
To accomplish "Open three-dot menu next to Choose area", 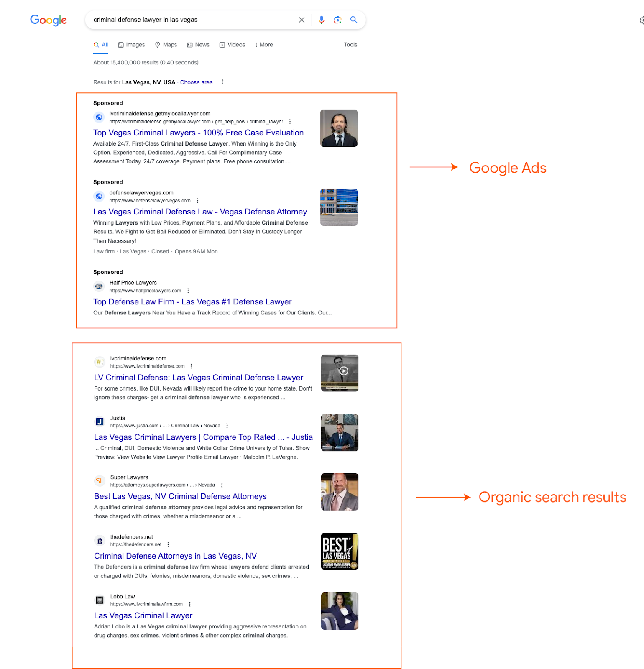I will tap(222, 82).
